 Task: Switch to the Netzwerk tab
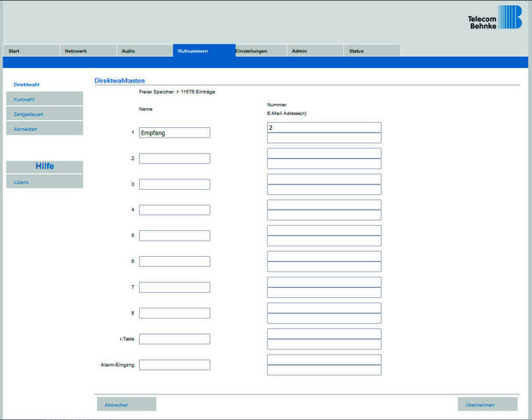pos(88,51)
